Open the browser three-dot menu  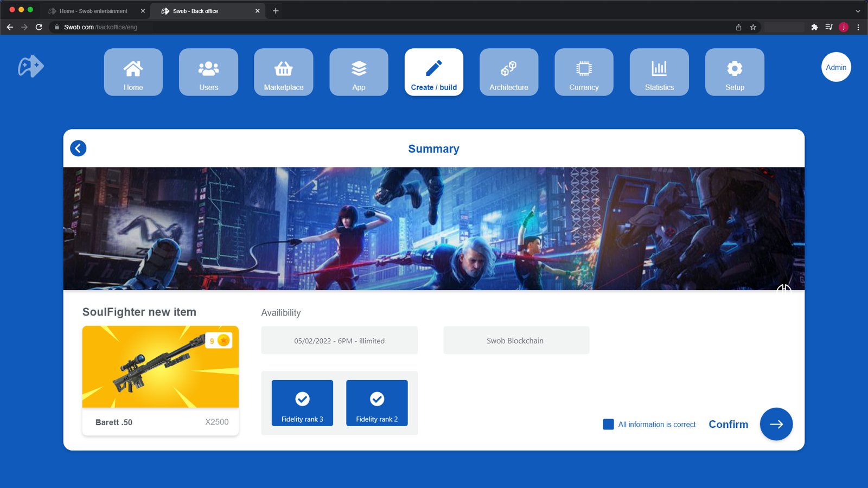[x=858, y=27]
